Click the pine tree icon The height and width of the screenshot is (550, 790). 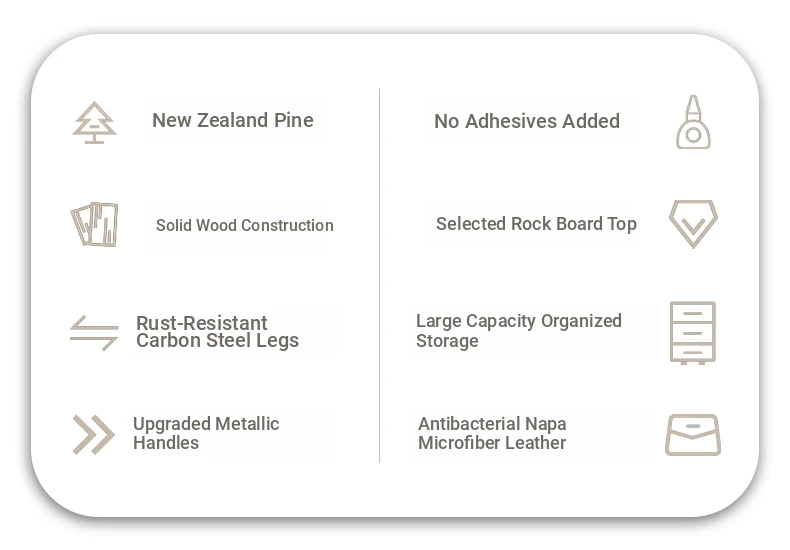(94, 123)
